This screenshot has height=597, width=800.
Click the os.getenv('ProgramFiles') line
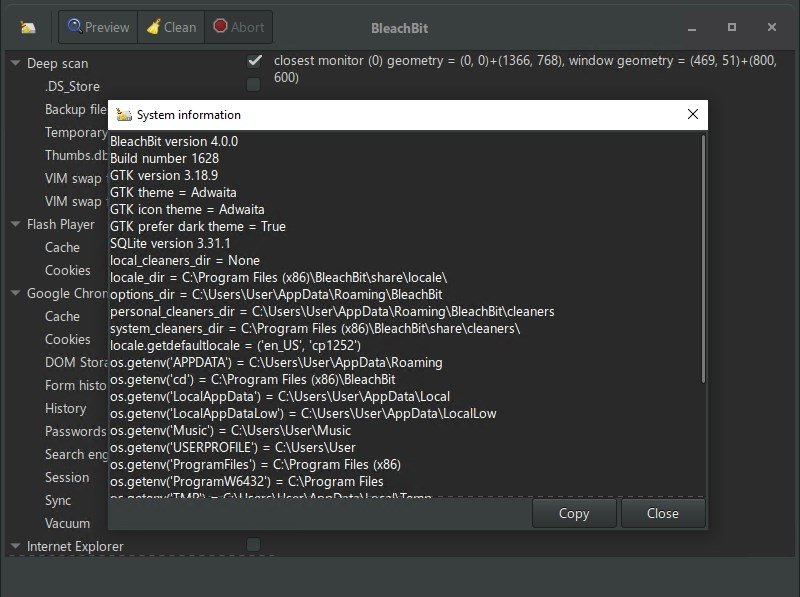[256, 464]
